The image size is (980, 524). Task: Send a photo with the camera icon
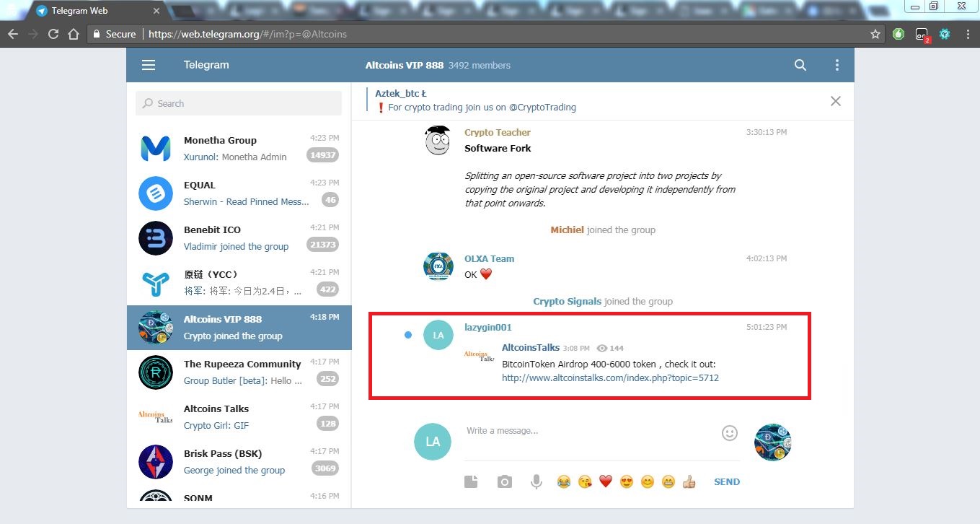tap(505, 481)
